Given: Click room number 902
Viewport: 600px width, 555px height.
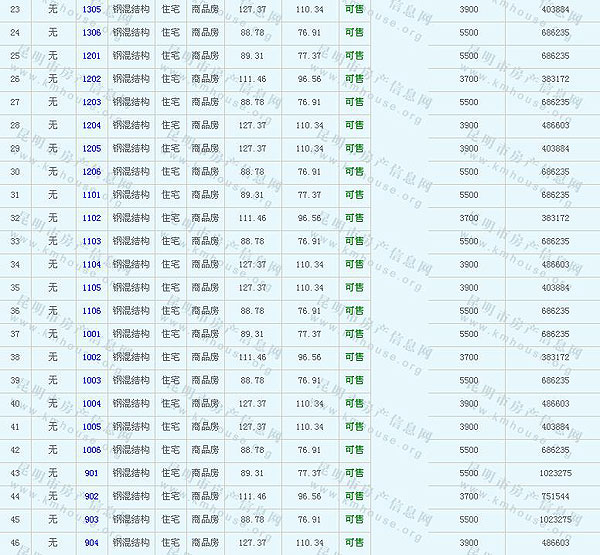Looking at the screenshot, I should click(91, 496).
